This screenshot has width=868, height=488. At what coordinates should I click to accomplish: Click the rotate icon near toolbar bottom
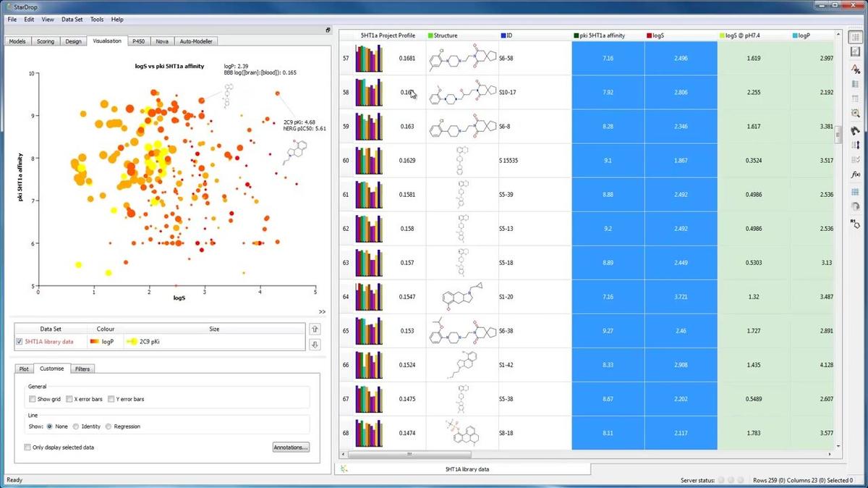[x=856, y=205]
